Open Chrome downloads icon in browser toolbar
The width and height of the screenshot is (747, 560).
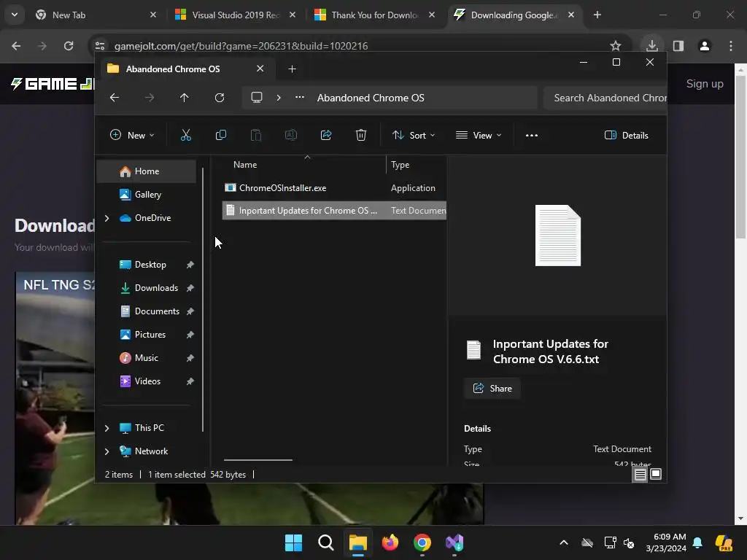[x=651, y=46]
